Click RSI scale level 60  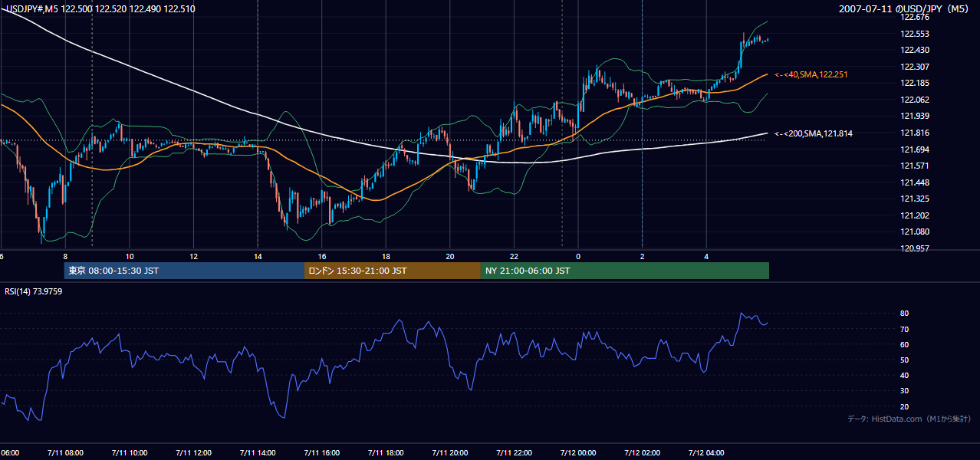pos(905,344)
